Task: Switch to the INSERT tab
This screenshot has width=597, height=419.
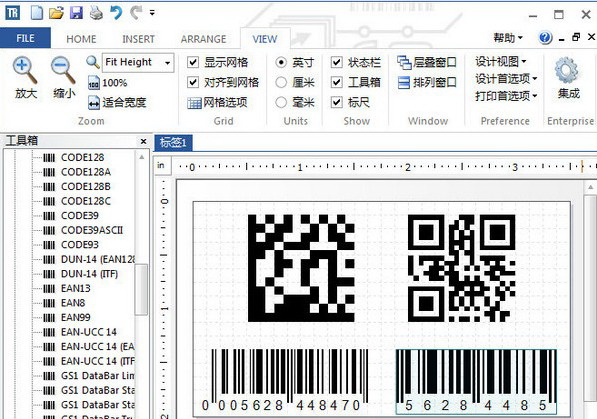Action: (x=138, y=39)
